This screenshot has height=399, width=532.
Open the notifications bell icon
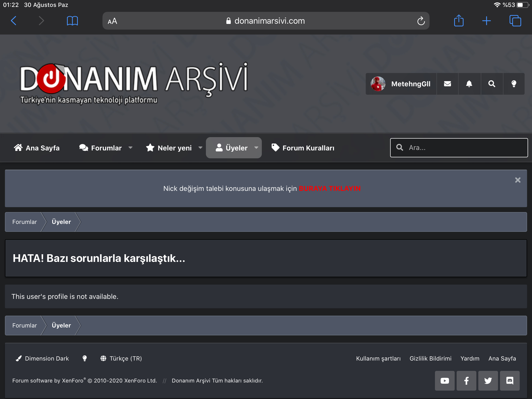[469, 84]
